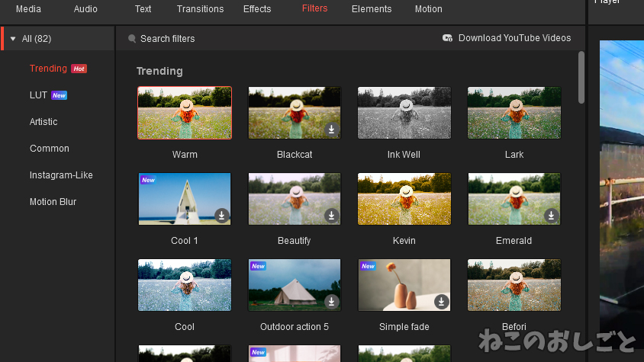Choose the Ink Well filter thumbnail
The width and height of the screenshot is (644, 362).
(404, 113)
